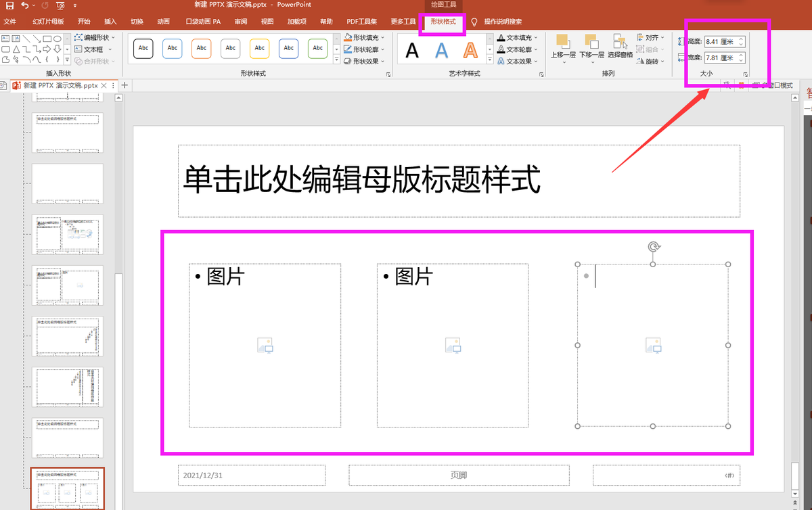
Task: Click the middle-right resize handle of selected placeholder
Action: click(728, 346)
